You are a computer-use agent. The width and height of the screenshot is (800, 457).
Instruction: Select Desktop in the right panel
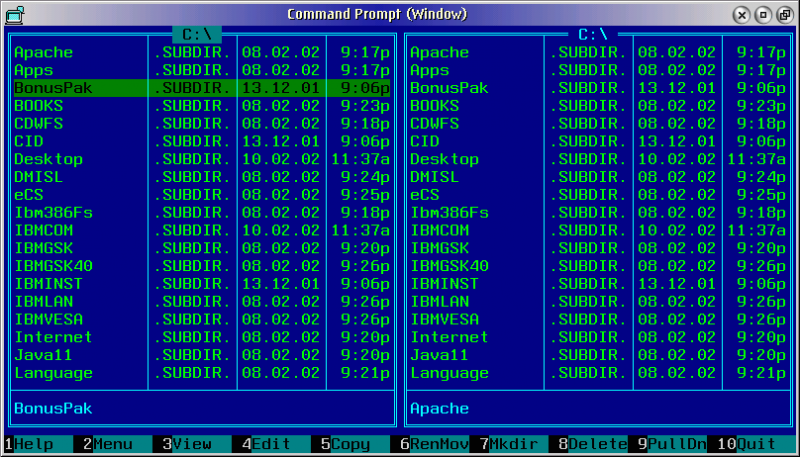444,159
